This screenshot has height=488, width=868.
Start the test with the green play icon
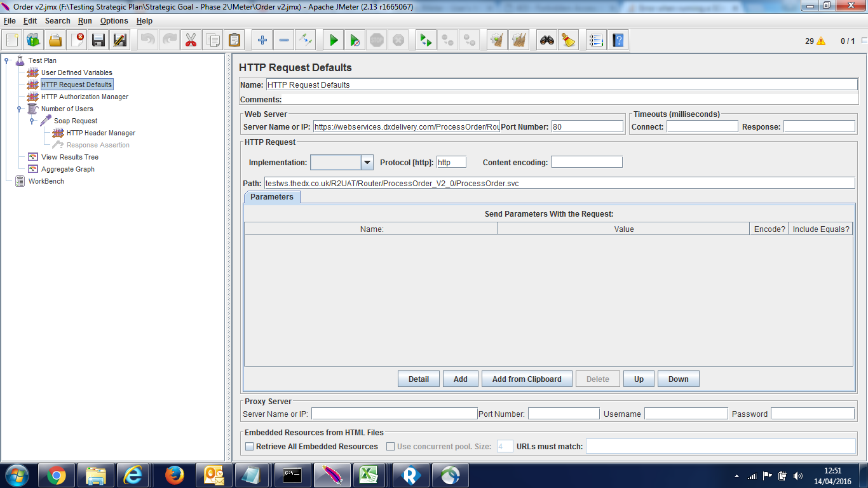pyautogui.click(x=334, y=41)
